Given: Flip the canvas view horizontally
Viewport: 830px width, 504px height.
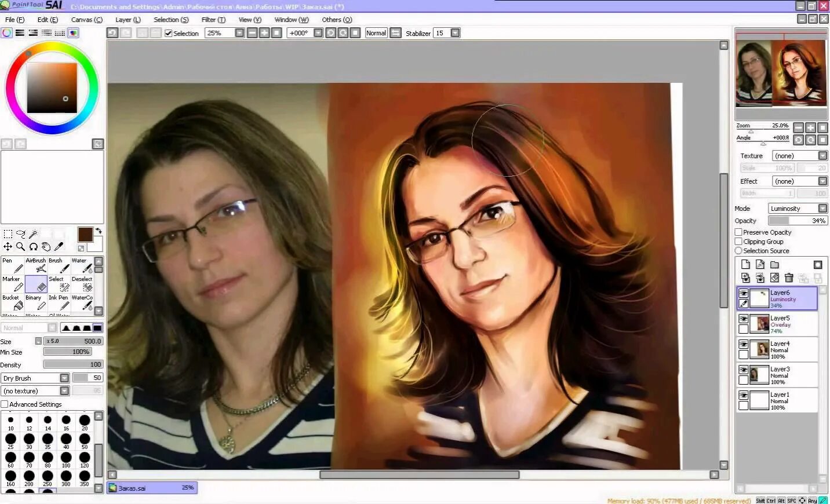Looking at the screenshot, I should coord(395,33).
